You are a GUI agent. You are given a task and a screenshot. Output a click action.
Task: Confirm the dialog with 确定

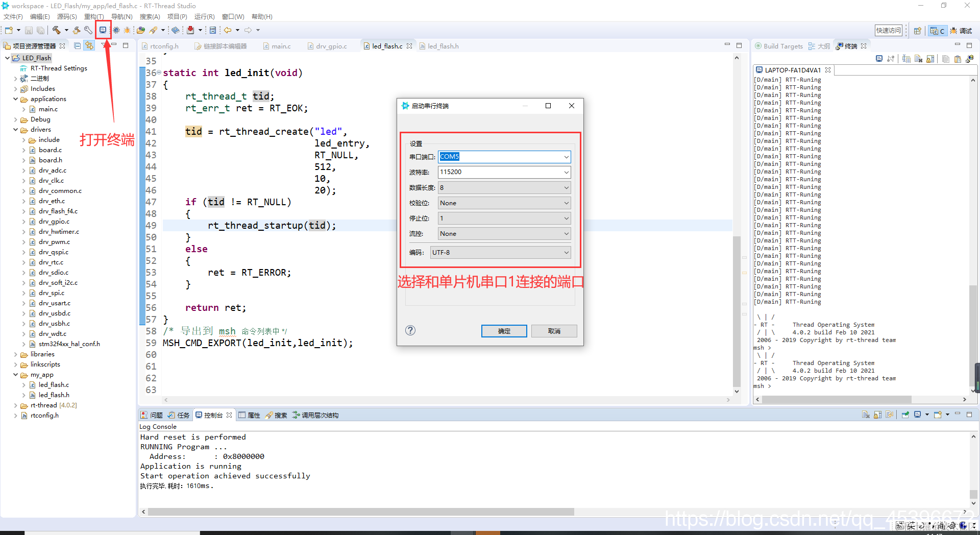point(504,331)
